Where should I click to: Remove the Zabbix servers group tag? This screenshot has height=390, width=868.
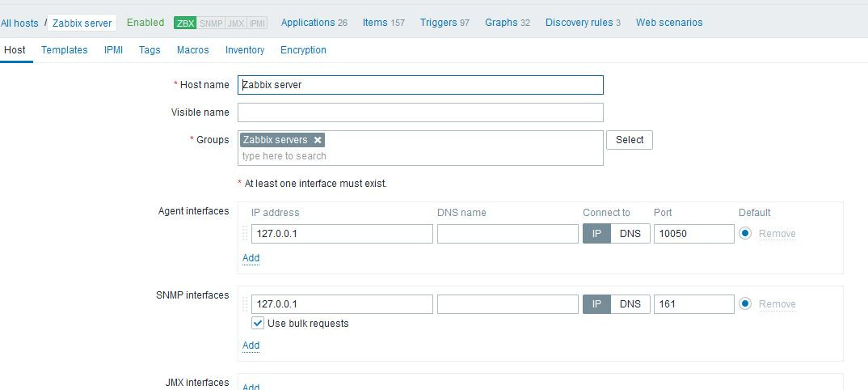pyautogui.click(x=318, y=140)
